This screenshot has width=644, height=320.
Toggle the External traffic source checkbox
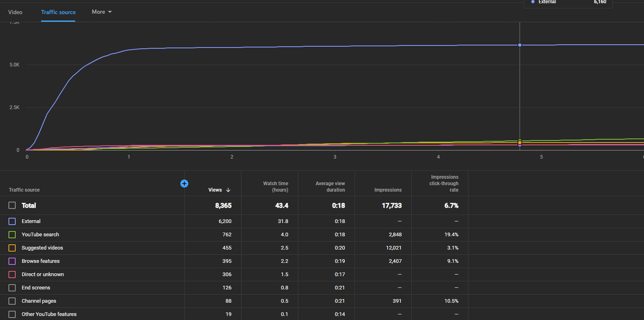tap(12, 221)
